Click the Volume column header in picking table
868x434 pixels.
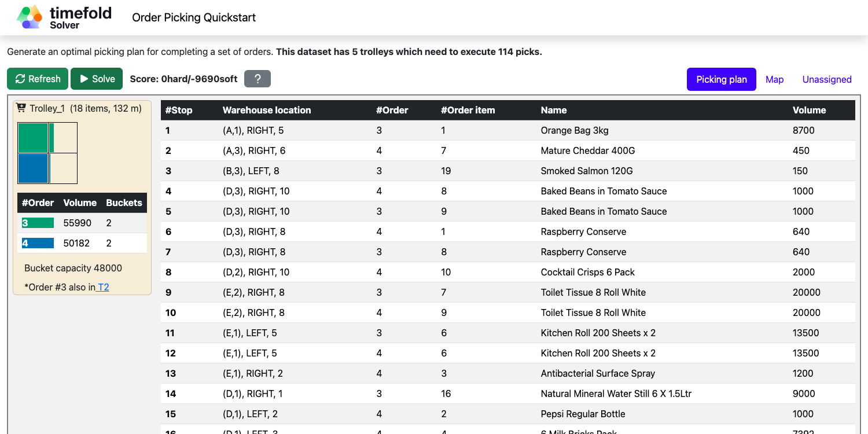coord(809,110)
